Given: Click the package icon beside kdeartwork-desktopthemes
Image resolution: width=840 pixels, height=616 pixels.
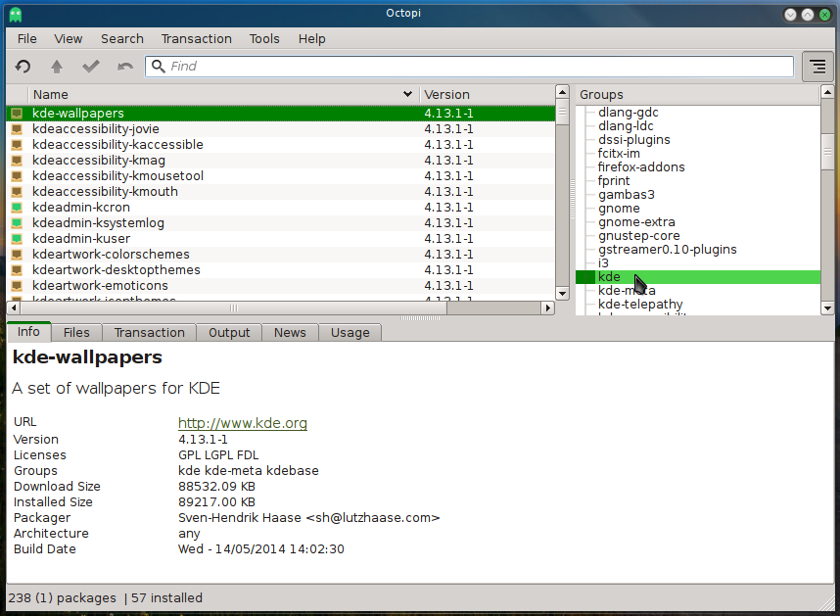Looking at the screenshot, I should tap(18, 270).
